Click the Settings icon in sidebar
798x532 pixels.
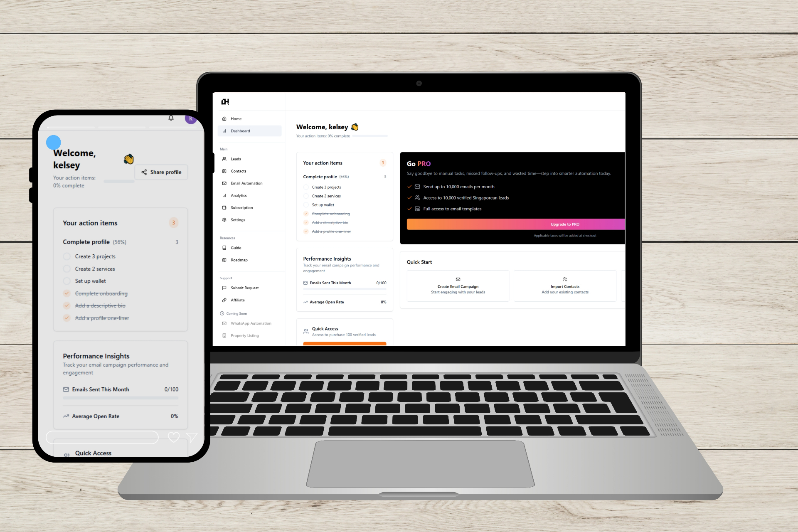tap(226, 220)
